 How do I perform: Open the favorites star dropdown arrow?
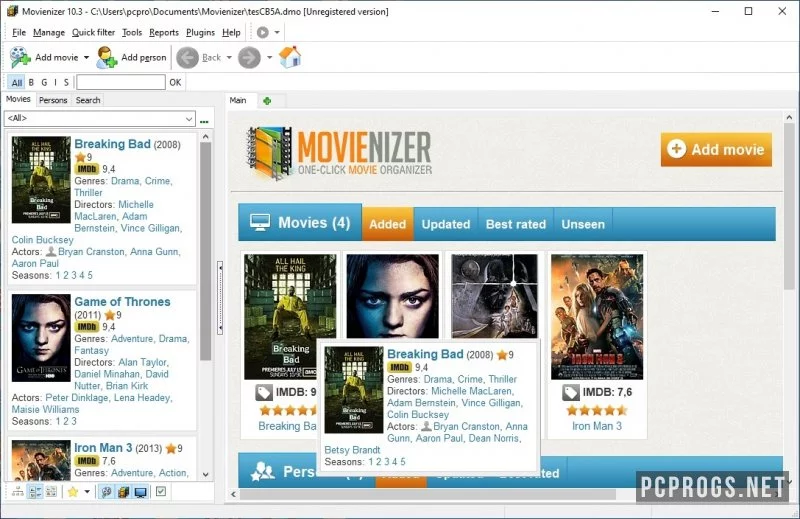coord(87,492)
